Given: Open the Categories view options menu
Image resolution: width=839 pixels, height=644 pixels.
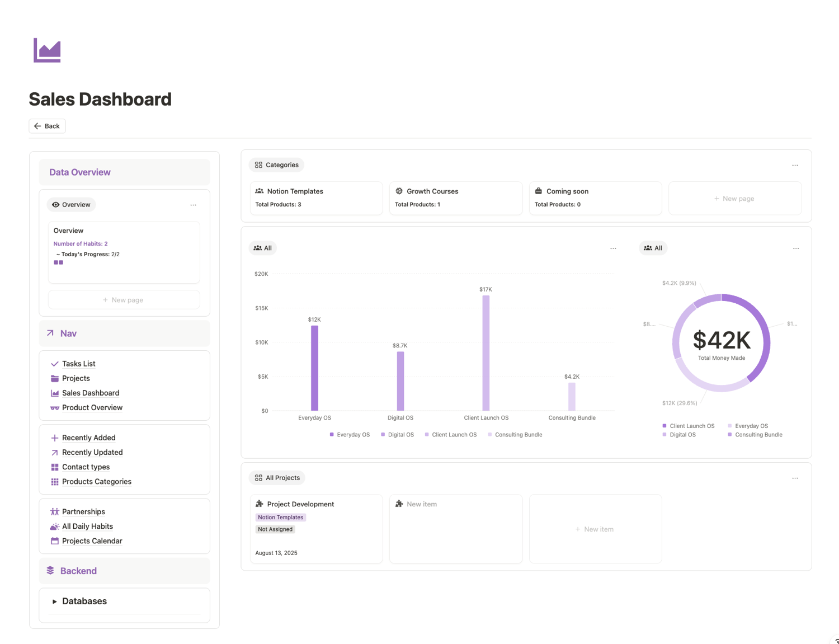Looking at the screenshot, I should pos(795,165).
